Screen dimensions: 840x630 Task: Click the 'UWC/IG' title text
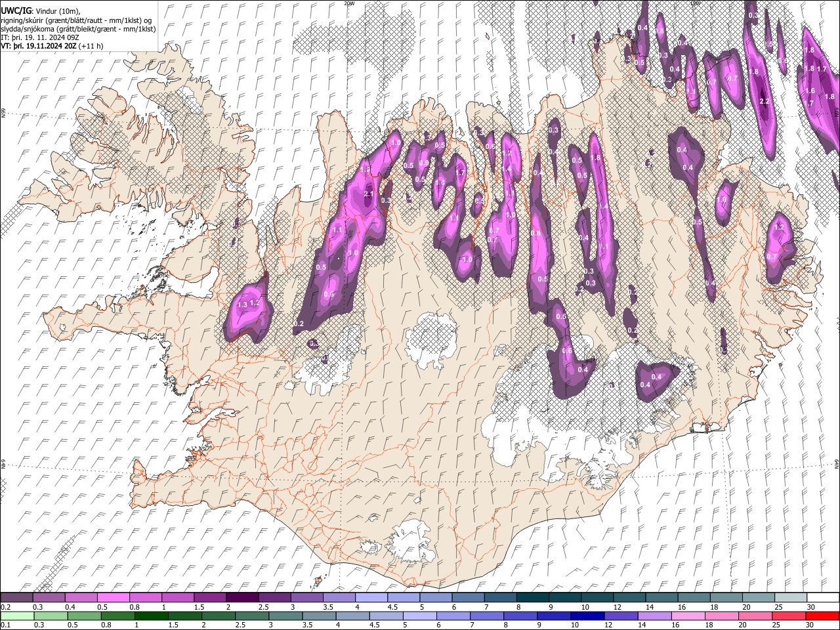[x=15, y=10]
